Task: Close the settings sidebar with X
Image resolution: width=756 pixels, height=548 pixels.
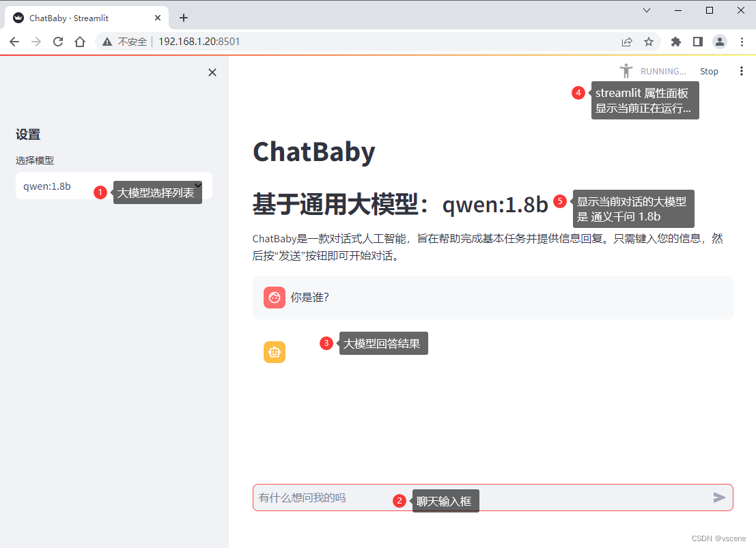Action: 212,72
